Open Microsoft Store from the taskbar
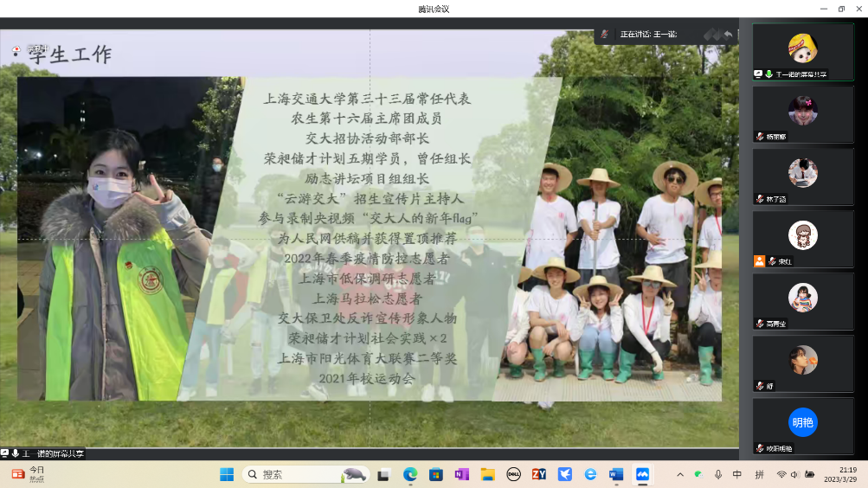868x488 pixels. (x=435, y=474)
